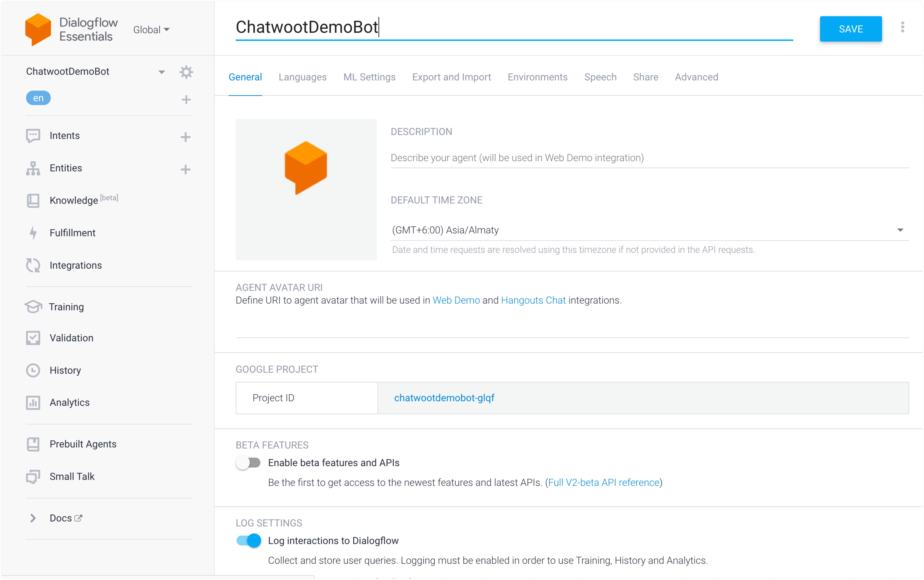924x580 pixels.
Task: Click the agent description input field
Action: pos(649,158)
